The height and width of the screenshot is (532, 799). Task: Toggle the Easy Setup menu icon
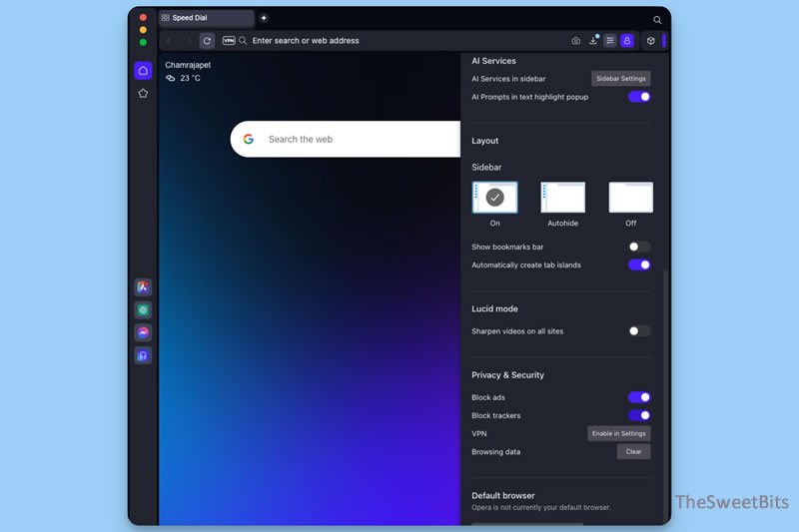point(610,41)
